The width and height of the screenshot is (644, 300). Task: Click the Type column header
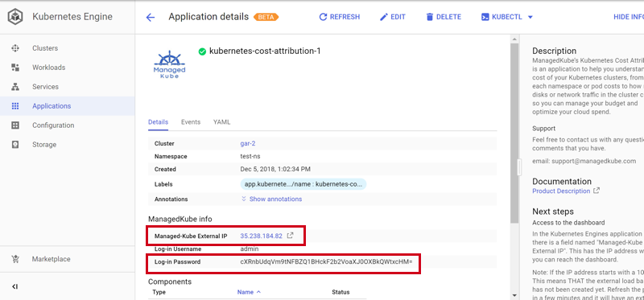click(x=159, y=292)
